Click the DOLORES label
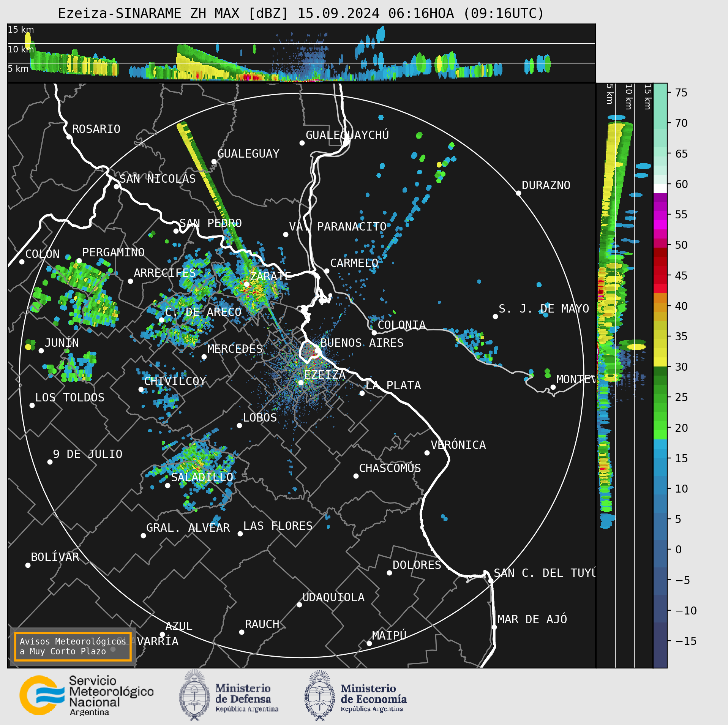 pos(417,565)
